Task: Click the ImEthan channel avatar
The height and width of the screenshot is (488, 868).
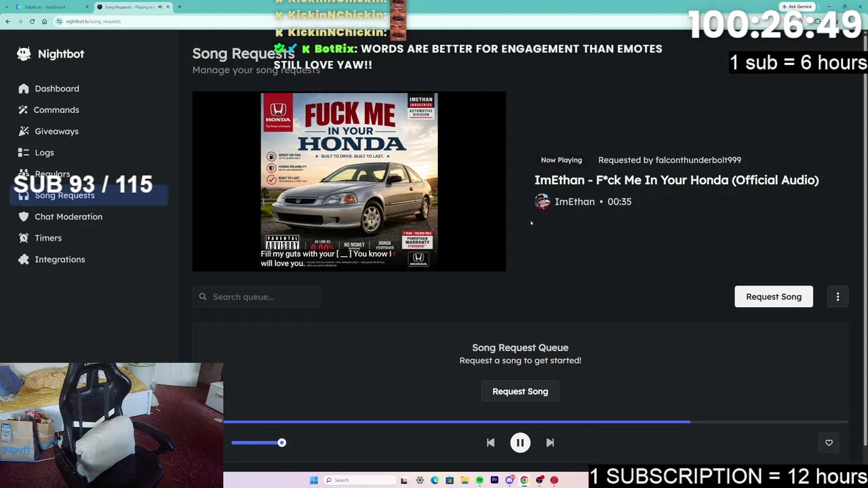Action: [x=542, y=201]
